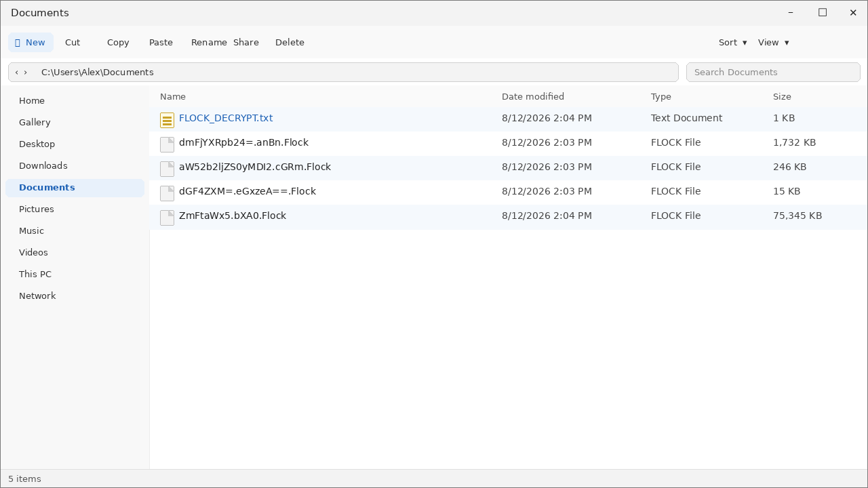
Task: Open Pictures in the sidebar
Action: click(x=75, y=209)
